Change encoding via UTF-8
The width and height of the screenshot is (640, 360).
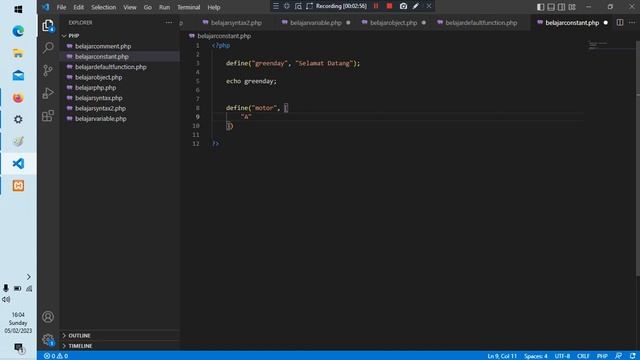(562, 356)
